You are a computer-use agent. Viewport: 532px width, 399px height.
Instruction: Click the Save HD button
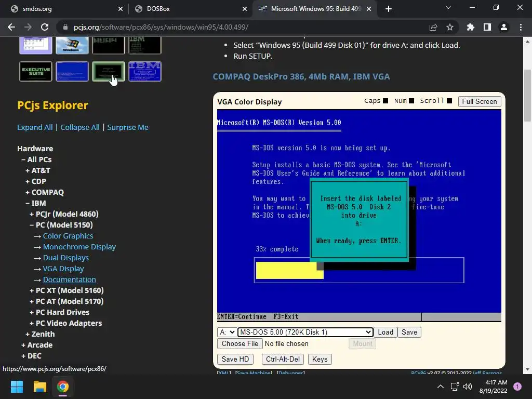click(235, 360)
